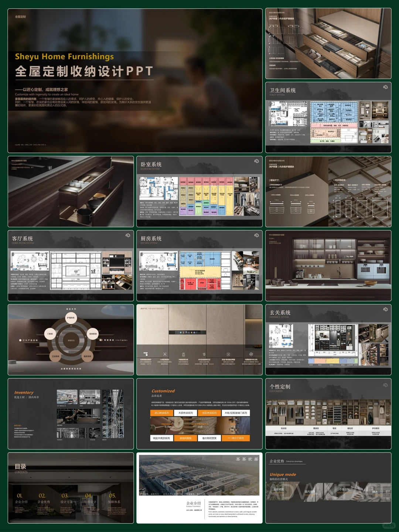Click the Inventory heading text
The image size is (399, 532).
pos(24,392)
